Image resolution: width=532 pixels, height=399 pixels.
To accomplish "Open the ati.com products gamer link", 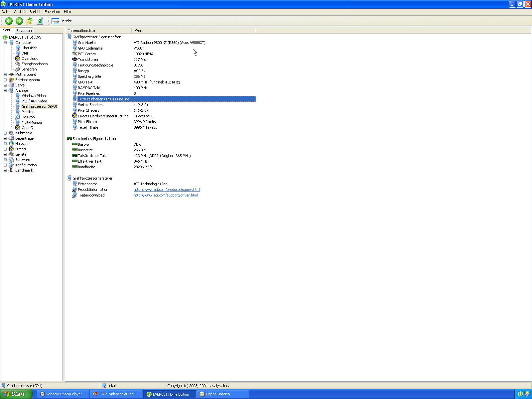I will [x=167, y=190].
